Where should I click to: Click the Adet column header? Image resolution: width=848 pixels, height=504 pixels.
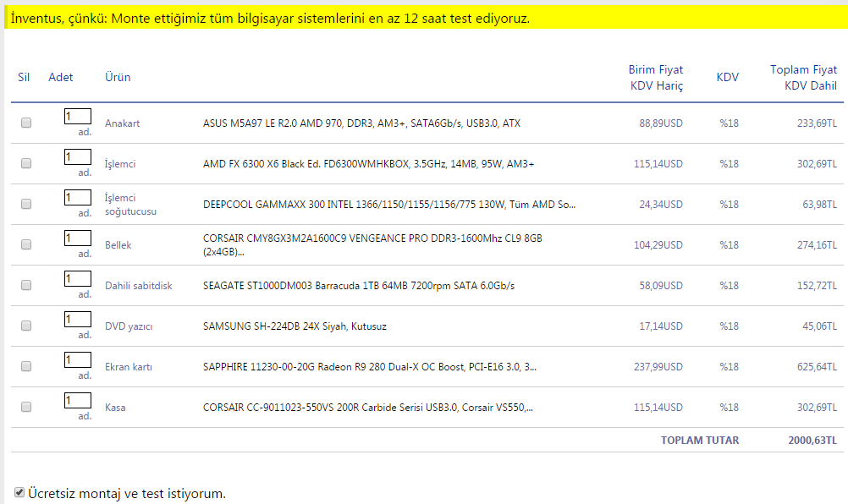[x=61, y=77]
